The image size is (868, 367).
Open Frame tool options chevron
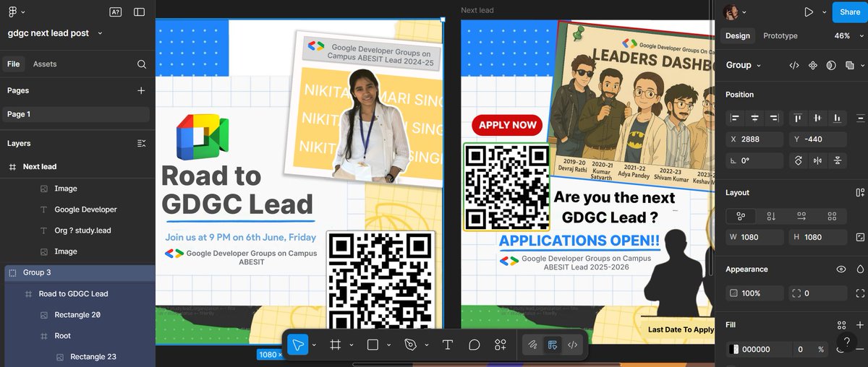click(x=352, y=345)
